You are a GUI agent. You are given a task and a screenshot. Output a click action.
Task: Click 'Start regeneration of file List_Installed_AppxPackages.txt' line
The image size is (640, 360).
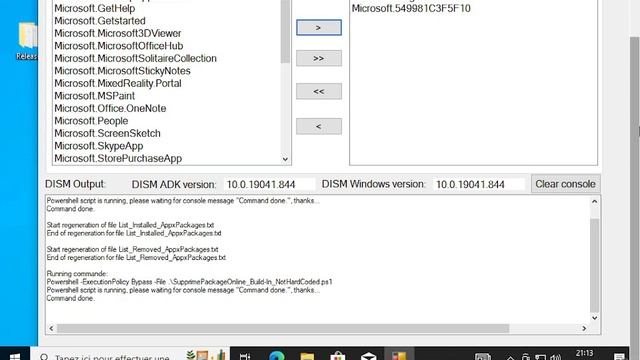[x=130, y=225]
